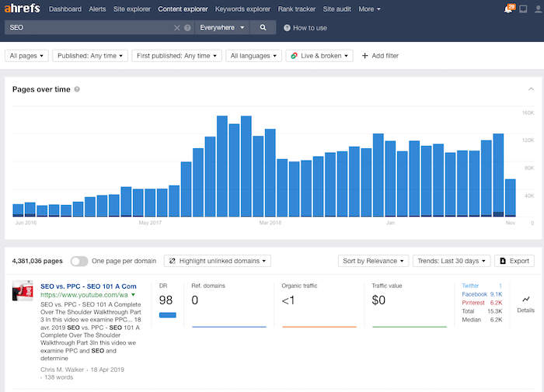This screenshot has height=392, width=544.
Task: Click the Ref. domains blue trend line
Action: pyautogui.click(x=229, y=327)
